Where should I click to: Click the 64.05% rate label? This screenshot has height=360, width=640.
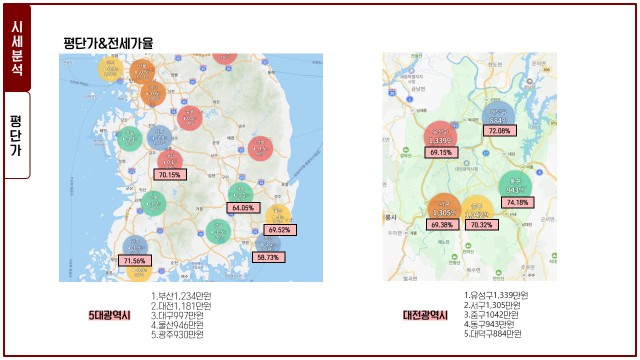243,208
